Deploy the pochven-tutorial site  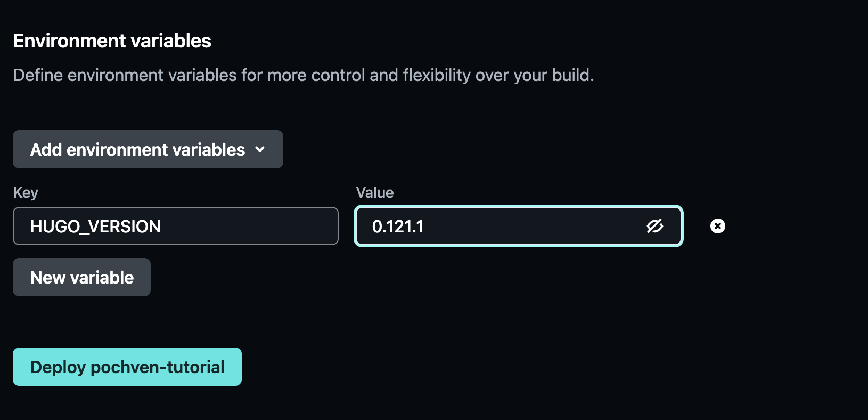(x=127, y=367)
